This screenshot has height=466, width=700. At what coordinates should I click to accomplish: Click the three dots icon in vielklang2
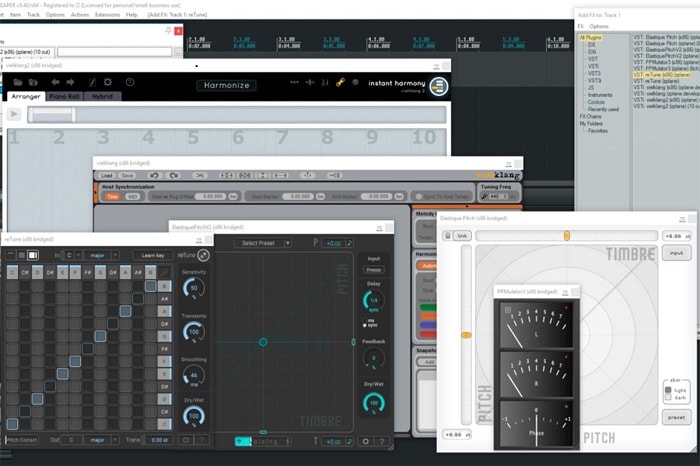pos(294,82)
